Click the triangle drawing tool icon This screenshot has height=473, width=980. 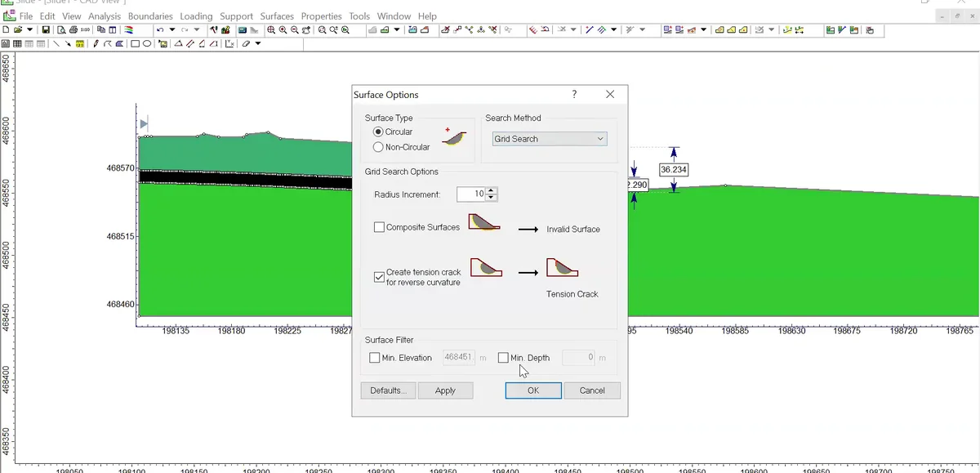pyautogui.click(x=179, y=44)
